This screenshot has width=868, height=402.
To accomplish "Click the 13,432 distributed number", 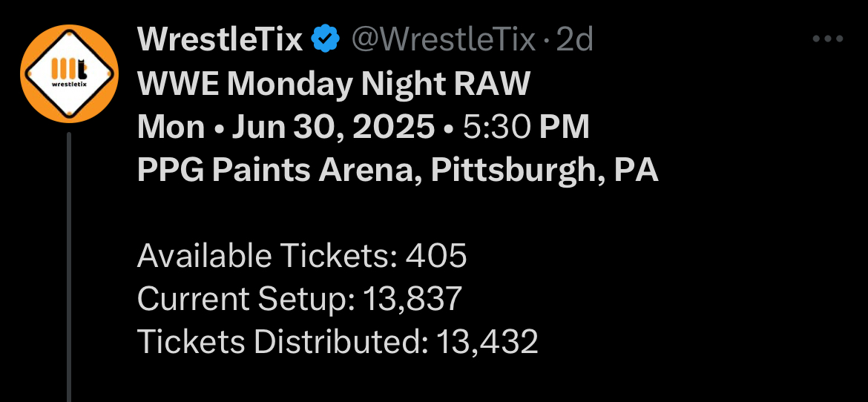I will point(487,342).
